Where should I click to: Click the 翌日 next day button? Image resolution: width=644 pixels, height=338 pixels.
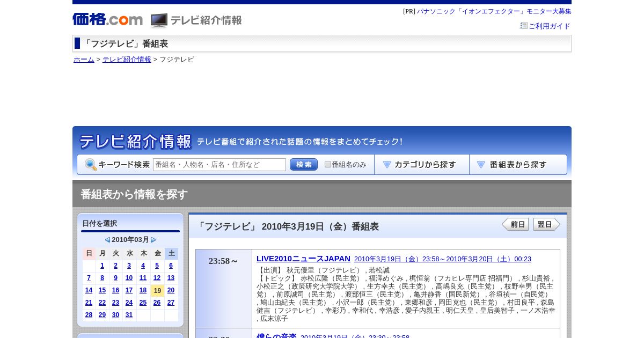tap(546, 224)
